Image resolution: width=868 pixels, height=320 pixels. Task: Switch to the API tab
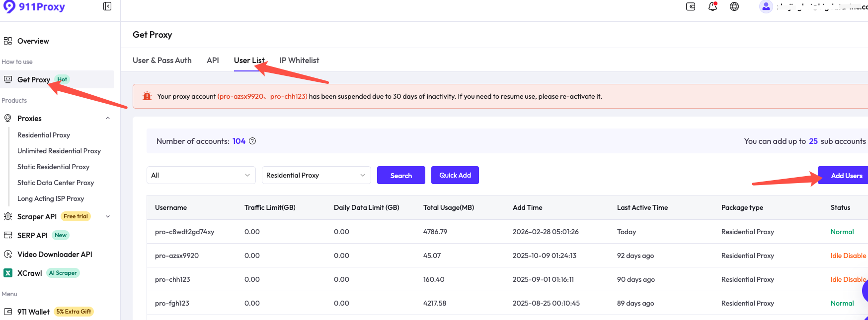point(213,60)
